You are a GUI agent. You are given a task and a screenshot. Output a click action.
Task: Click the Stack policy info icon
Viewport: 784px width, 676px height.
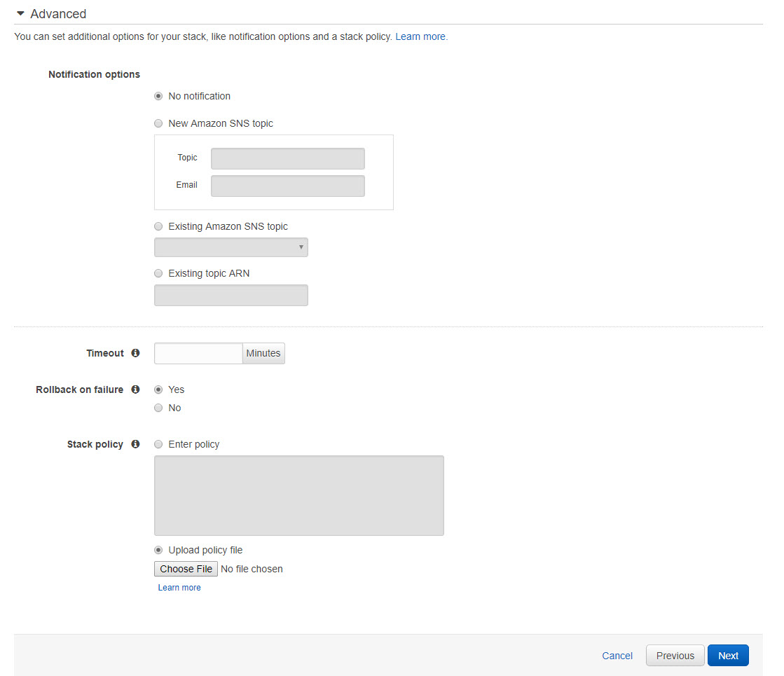[x=135, y=444]
